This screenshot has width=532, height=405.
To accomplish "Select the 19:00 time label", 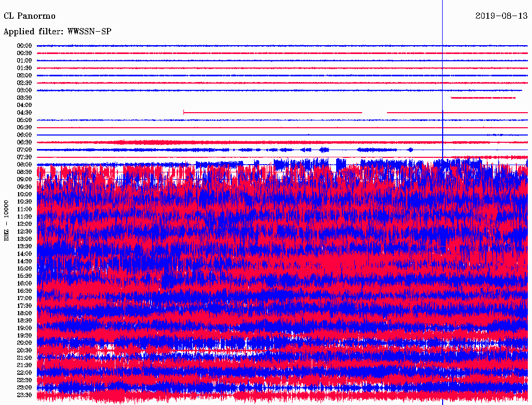I will point(24,328).
